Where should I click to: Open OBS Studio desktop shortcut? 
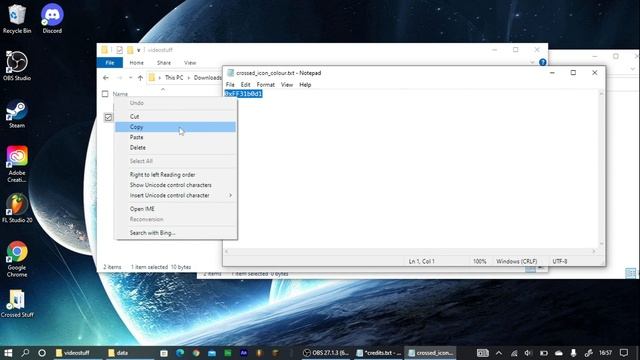coord(17,66)
